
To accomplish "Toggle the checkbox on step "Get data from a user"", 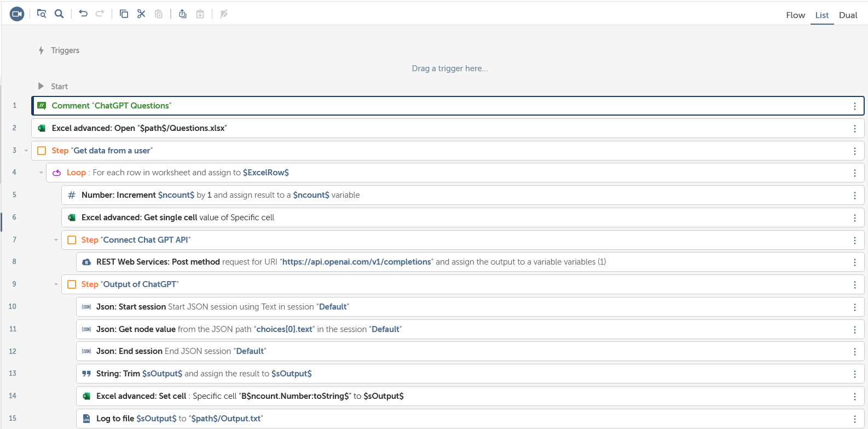I will [x=42, y=151].
